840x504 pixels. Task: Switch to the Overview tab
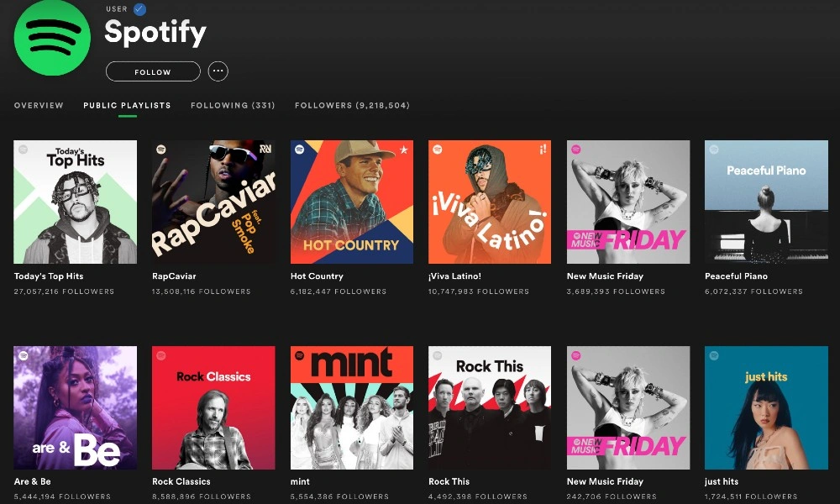(x=39, y=106)
